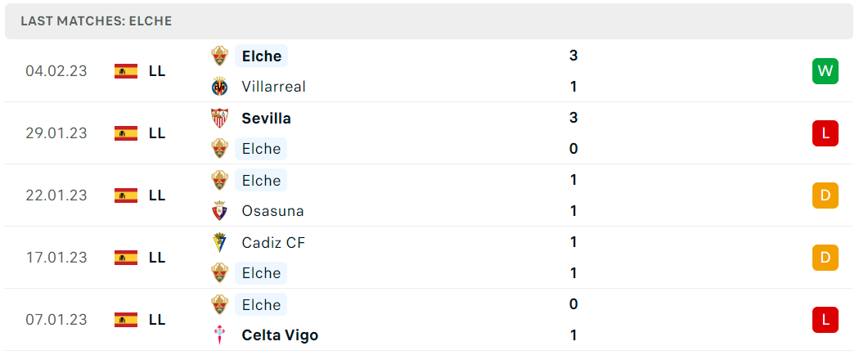Open the 17.01.23 match date row
Screen dimensions: 868x355
(429, 258)
